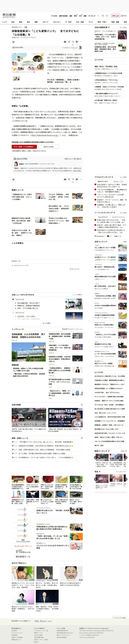
Task: Click the left arrow on 写真 carousel
Action: tap(95, 479)
